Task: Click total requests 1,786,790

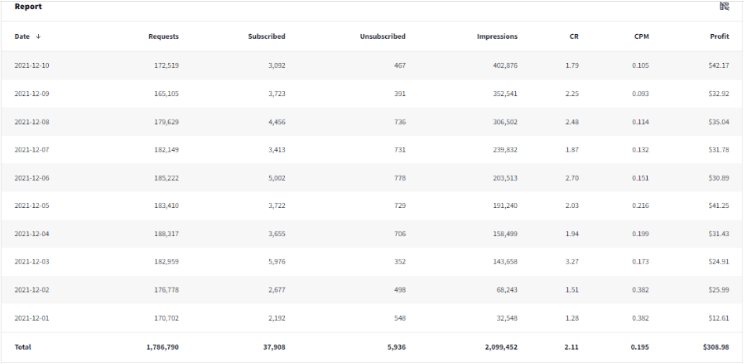Action: (x=163, y=347)
